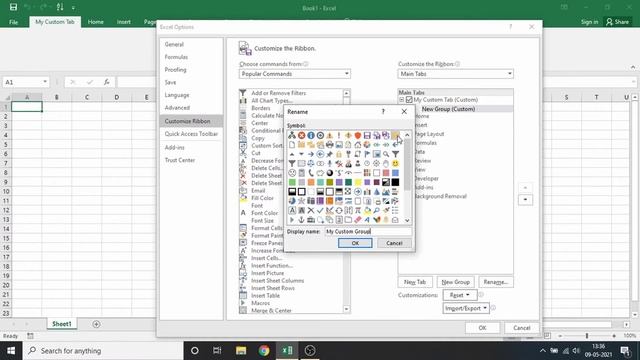This screenshot has width=640, height=360.
Task: Open File Explorer from the taskbar
Action: pyautogui.click(x=241, y=351)
